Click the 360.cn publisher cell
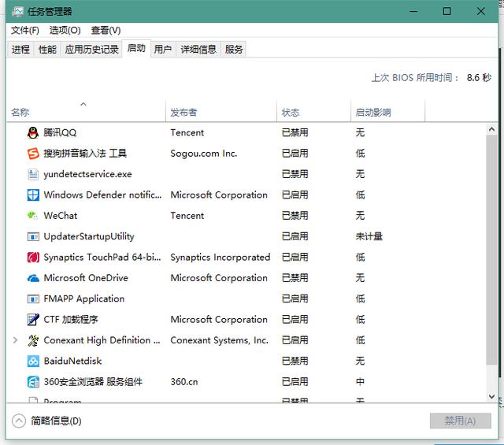The height and width of the screenshot is (445, 504). 184,382
